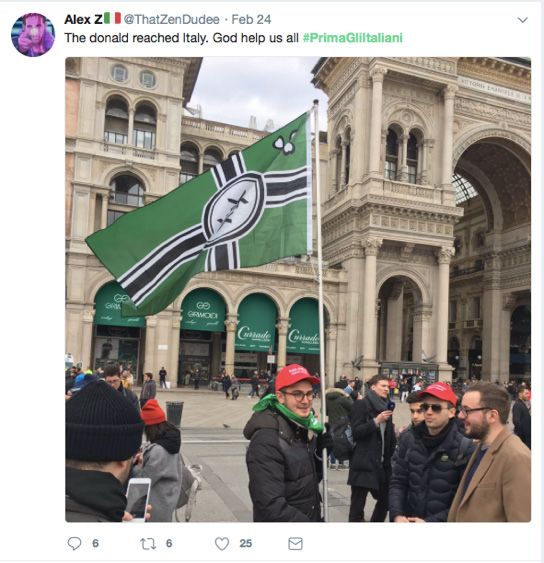
Task: Open the Alex Z display name
Action: point(83,19)
